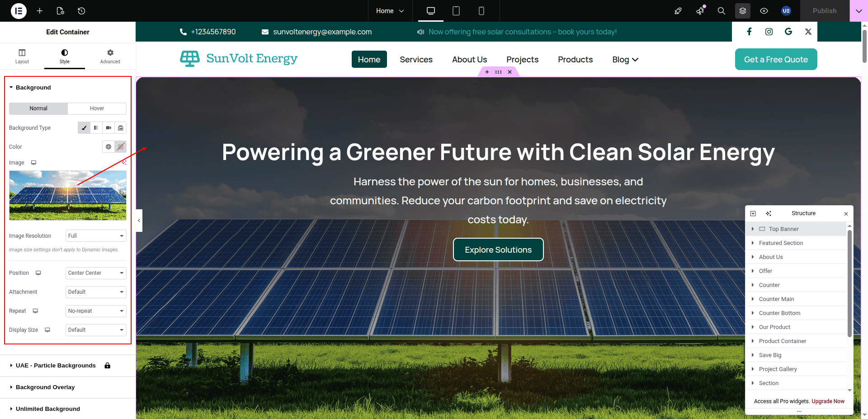Switch to the Advanced tab
This screenshot has height=419, width=868.
110,56
